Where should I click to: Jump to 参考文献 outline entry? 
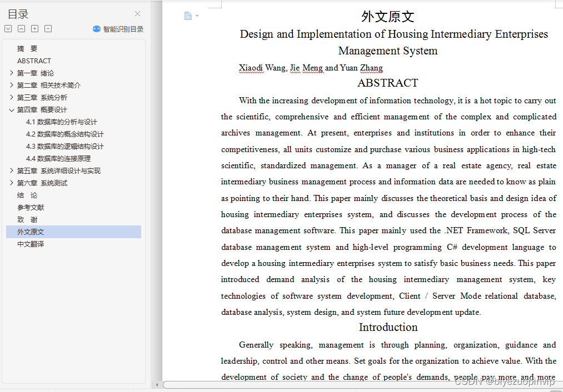pyautogui.click(x=31, y=207)
